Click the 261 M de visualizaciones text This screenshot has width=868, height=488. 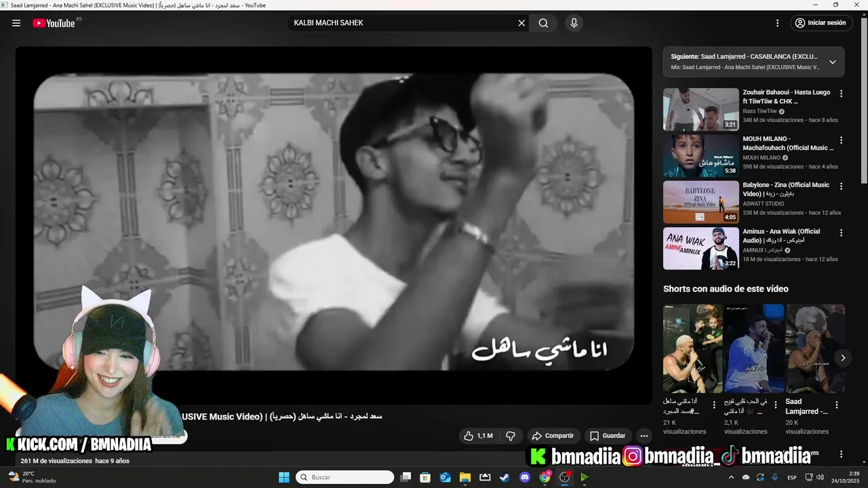pos(56,461)
